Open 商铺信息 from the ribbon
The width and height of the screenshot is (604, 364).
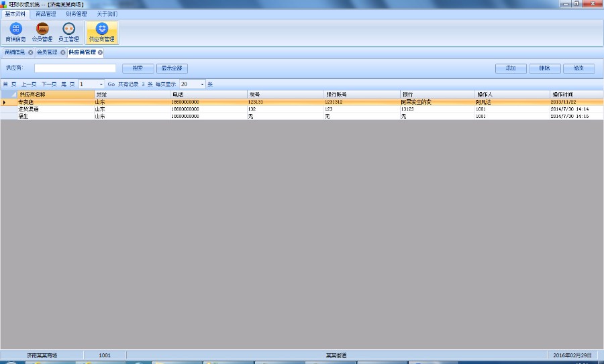(x=15, y=32)
